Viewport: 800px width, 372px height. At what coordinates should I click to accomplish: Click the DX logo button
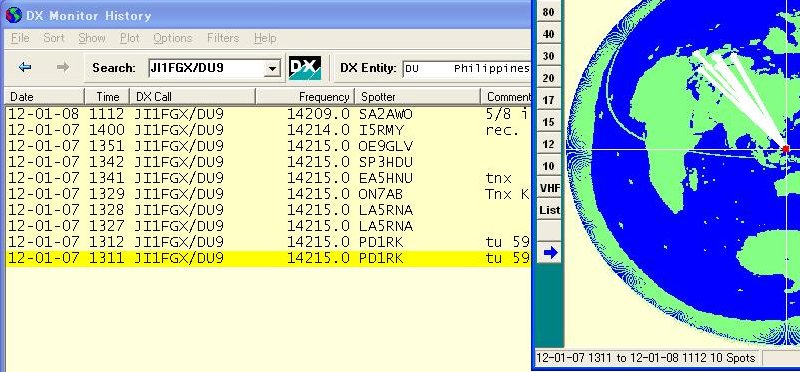[305, 68]
